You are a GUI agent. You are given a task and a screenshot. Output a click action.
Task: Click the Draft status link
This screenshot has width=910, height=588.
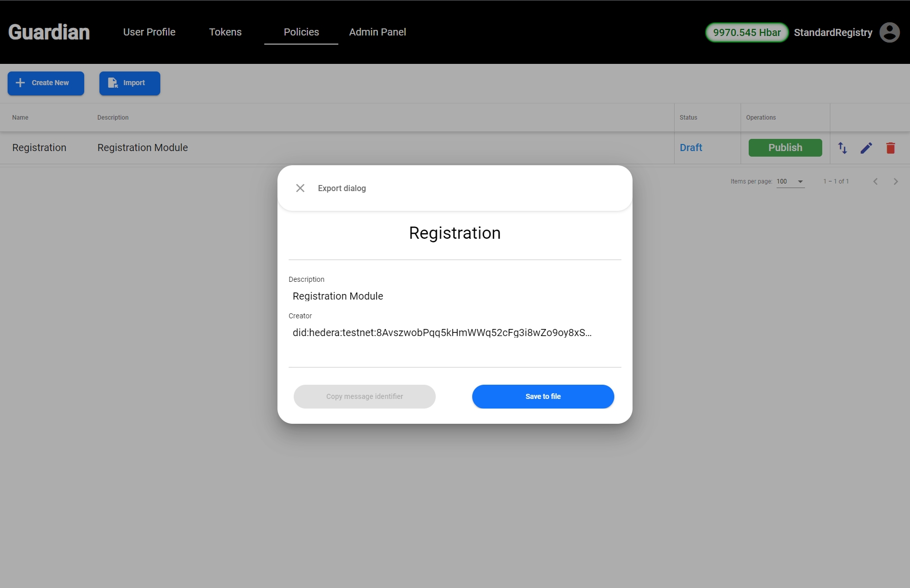691,148
